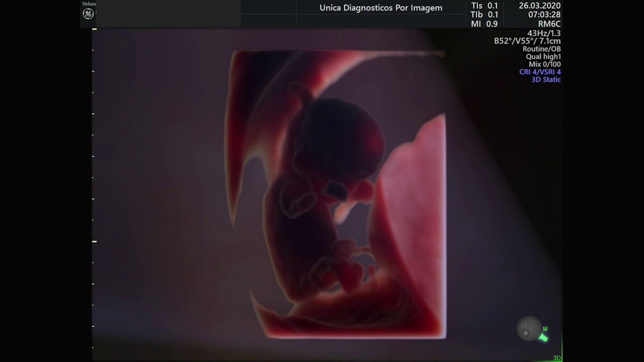Click the 3D mode label in corner
The height and width of the screenshot is (362, 644).
[x=557, y=358]
